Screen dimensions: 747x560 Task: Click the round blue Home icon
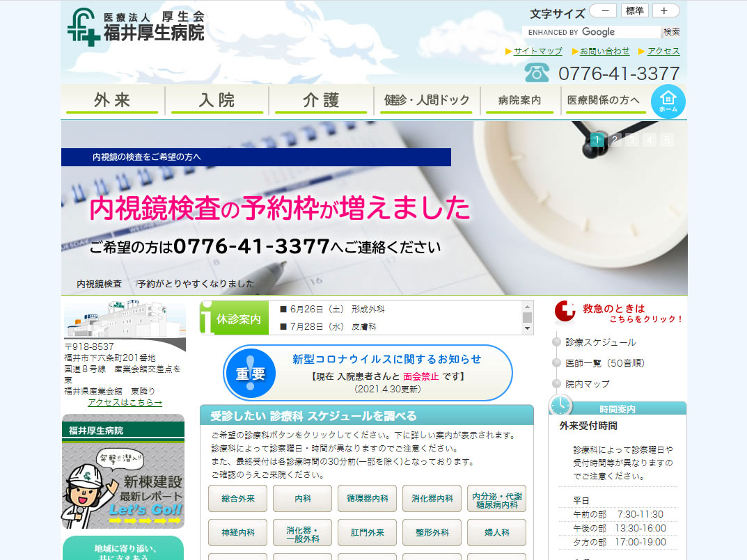(x=668, y=102)
